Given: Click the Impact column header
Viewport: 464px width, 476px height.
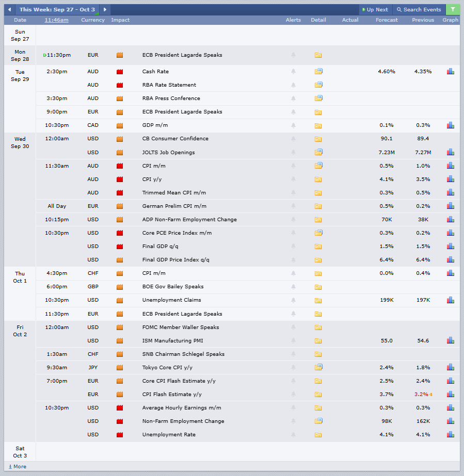Looking at the screenshot, I should (x=120, y=20).
